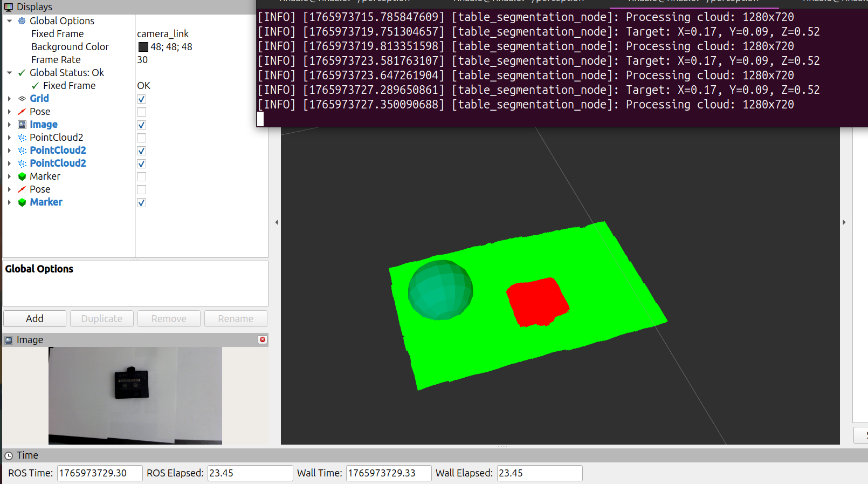The height and width of the screenshot is (484, 868).
Task: Click the second Pose arrow icon
Action: click(x=22, y=189)
